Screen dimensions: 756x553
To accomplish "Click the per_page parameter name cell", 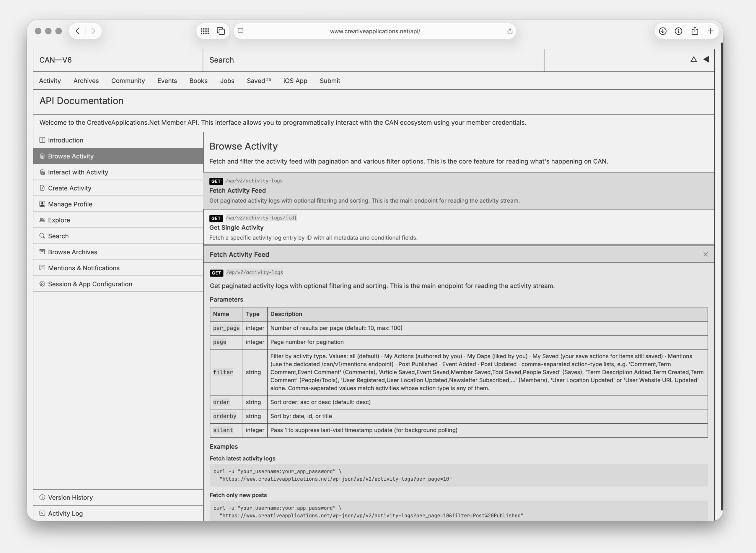I will (226, 328).
